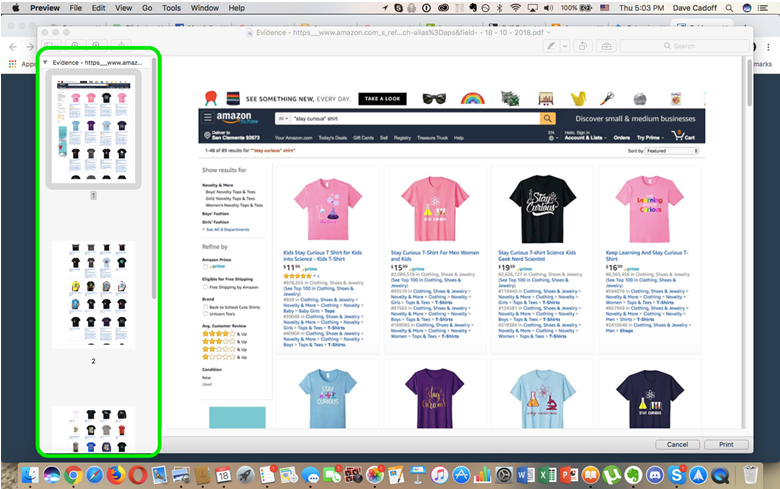
Task: Open Kids Stay Curious T Shirt link
Action: point(322,256)
